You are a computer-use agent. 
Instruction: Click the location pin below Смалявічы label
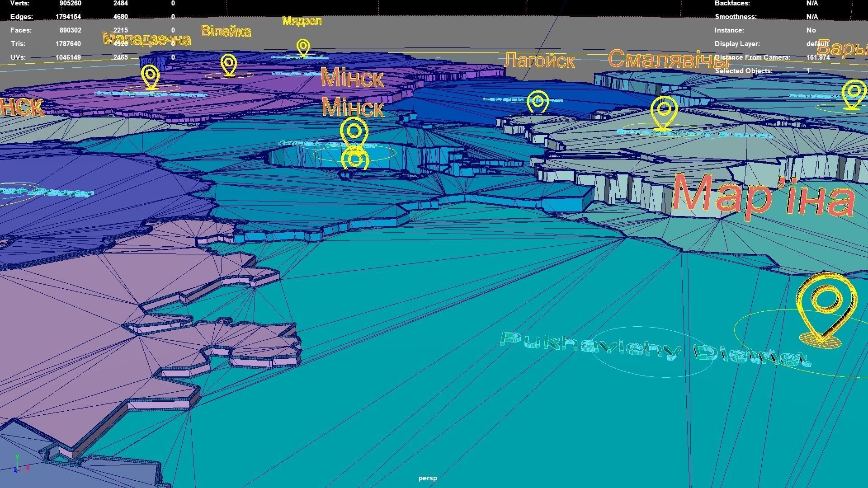coord(664,111)
